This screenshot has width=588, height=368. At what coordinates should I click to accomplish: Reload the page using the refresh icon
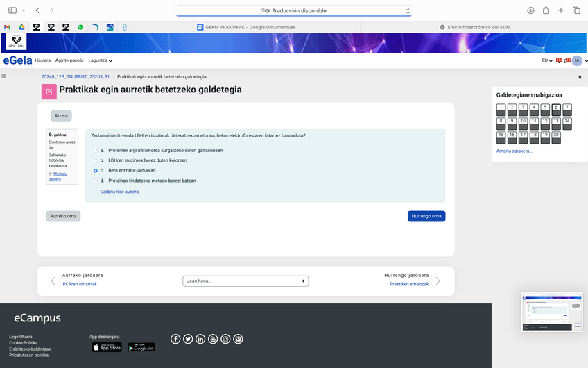point(408,11)
